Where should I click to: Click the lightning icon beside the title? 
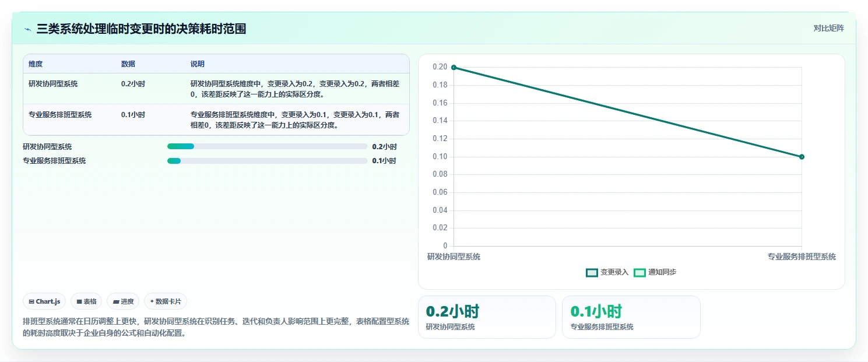28,29
